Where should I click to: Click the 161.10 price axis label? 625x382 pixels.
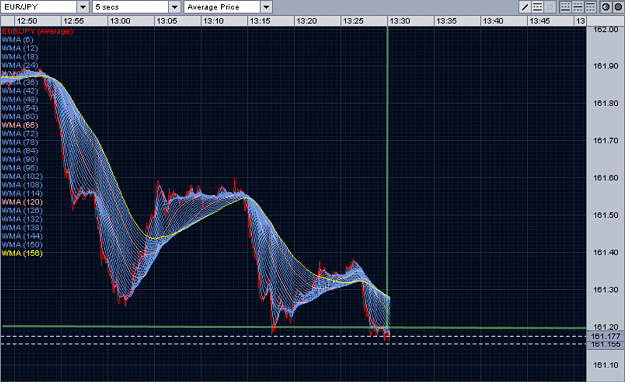(x=605, y=365)
